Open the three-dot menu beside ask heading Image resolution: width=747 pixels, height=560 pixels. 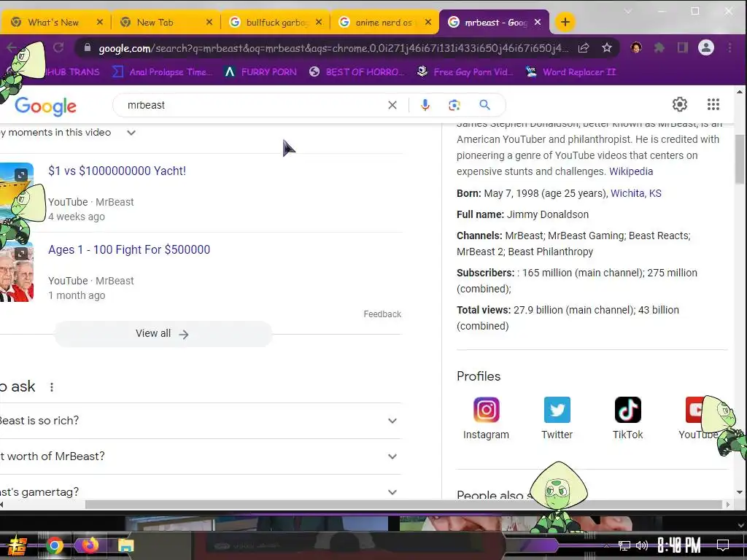52,387
